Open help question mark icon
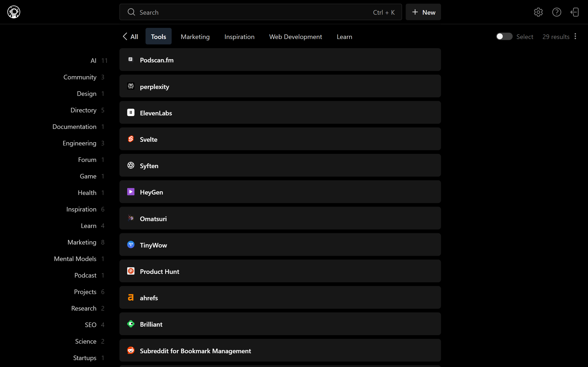This screenshot has height=367, width=588. pos(556,12)
